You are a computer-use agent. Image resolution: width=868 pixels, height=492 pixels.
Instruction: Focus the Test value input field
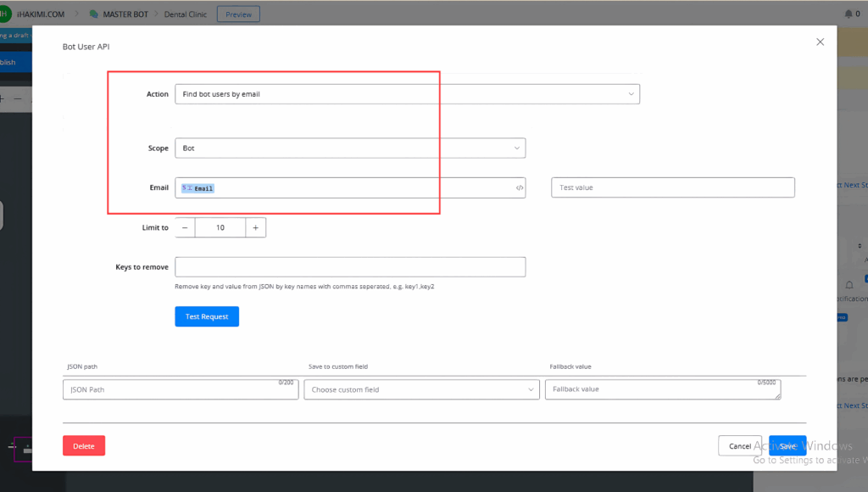point(672,187)
